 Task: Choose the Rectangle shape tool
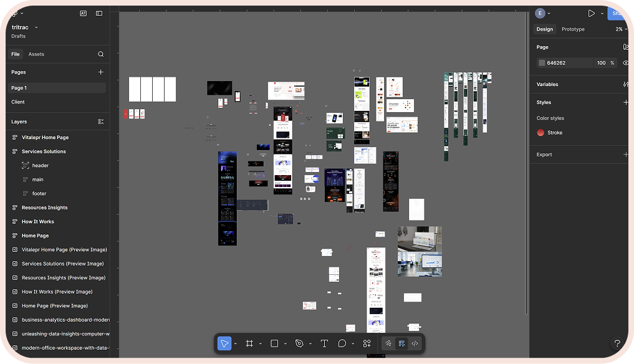pyautogui.click(x=274, y=343)
